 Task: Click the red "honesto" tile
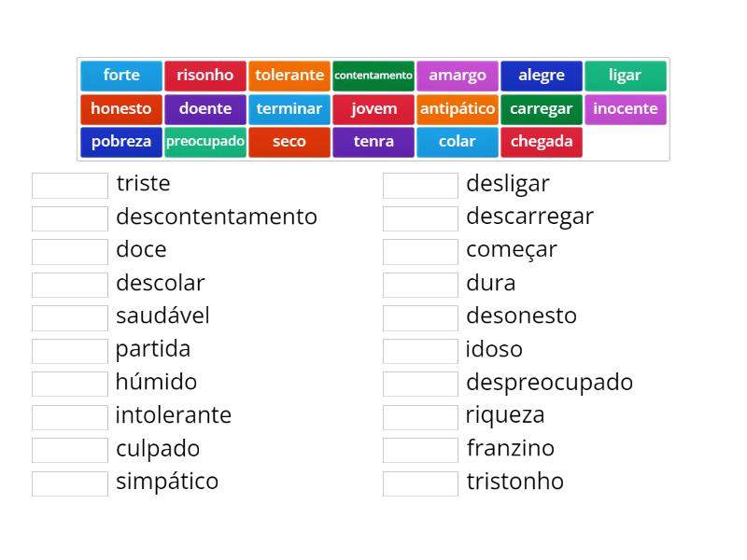121,109
